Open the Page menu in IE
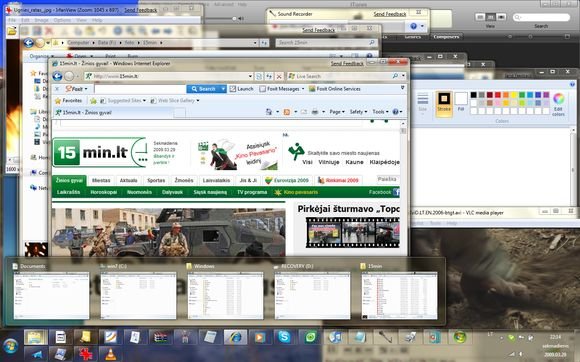 click(x=337, y=112)
